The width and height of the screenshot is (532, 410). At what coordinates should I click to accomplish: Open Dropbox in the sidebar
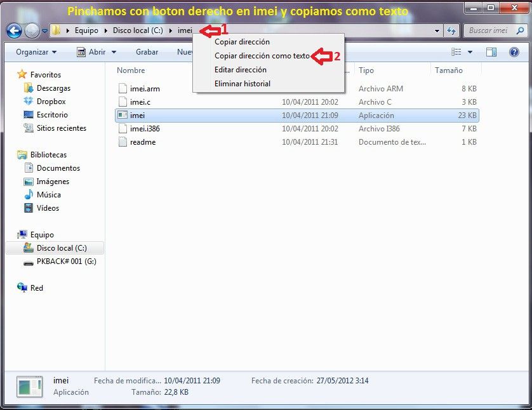click(x=51, y=102)
